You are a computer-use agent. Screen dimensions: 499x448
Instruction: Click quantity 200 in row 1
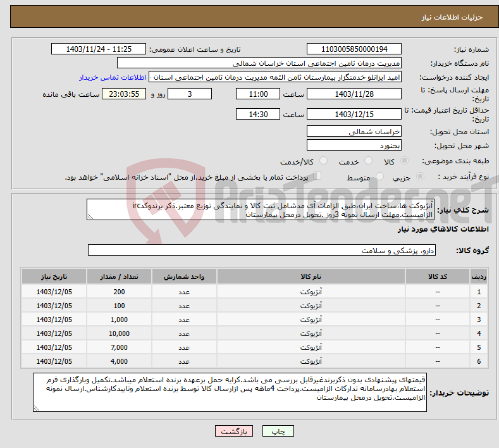pyautogui.click(x=119, y=292)
